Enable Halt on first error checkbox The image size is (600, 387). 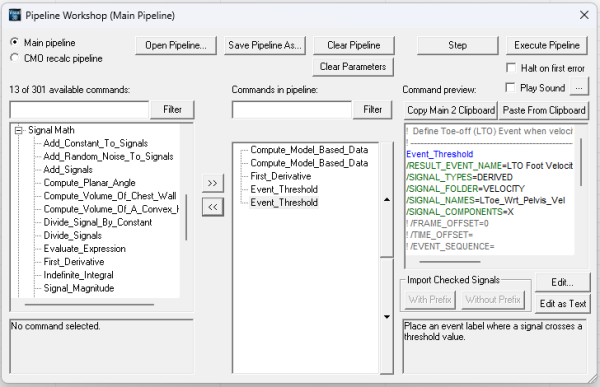click(x=510, y=68)
